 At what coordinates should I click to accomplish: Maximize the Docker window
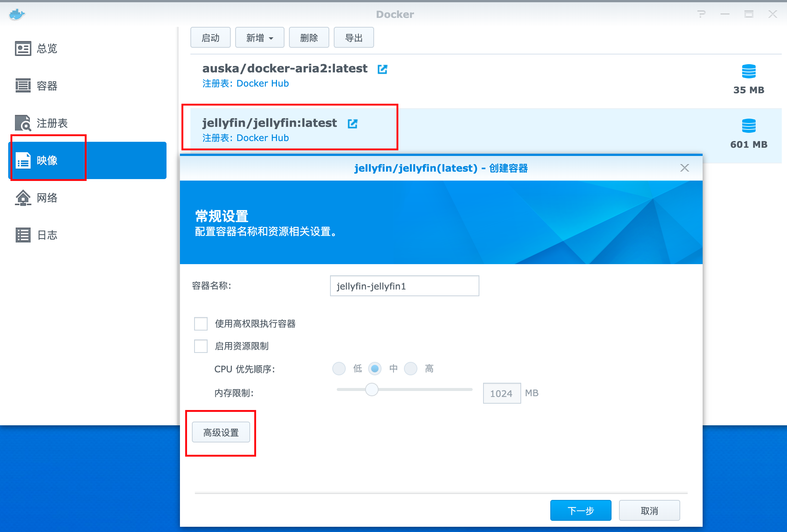(x=749, y=14)
